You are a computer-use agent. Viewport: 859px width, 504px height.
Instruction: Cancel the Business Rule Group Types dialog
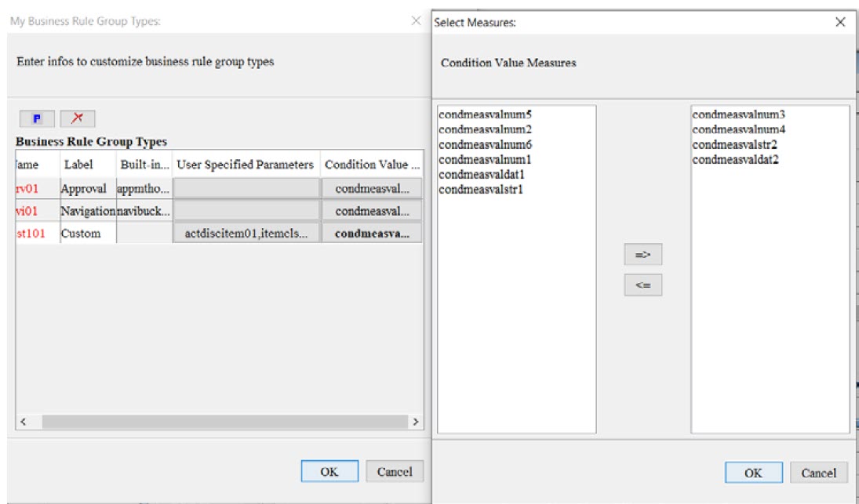tap(395, 471)
